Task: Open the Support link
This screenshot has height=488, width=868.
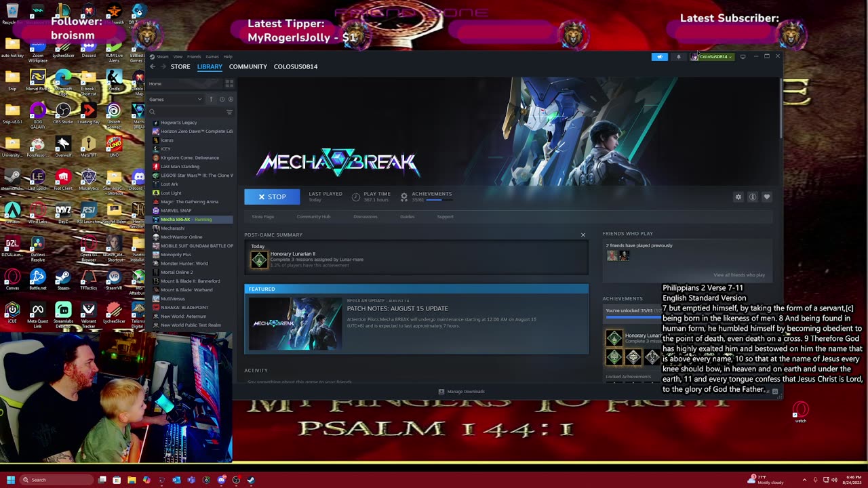Action: coord(446,217)
